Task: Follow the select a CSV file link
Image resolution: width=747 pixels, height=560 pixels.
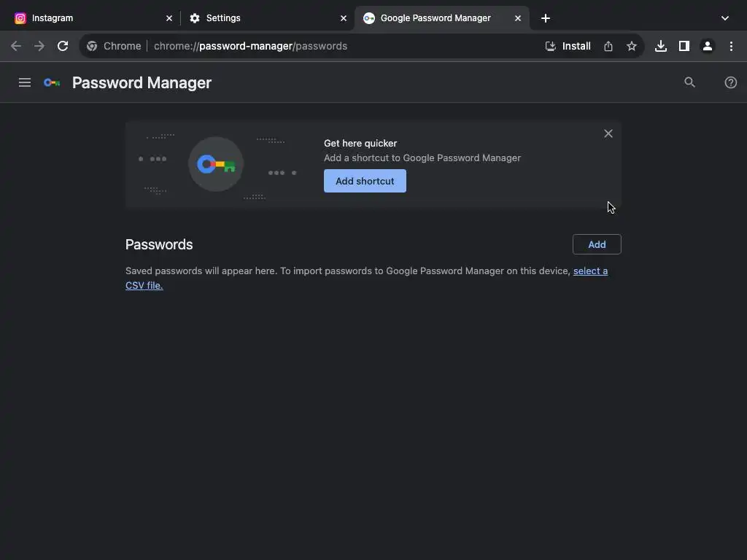Action: [x=366, y=278]
